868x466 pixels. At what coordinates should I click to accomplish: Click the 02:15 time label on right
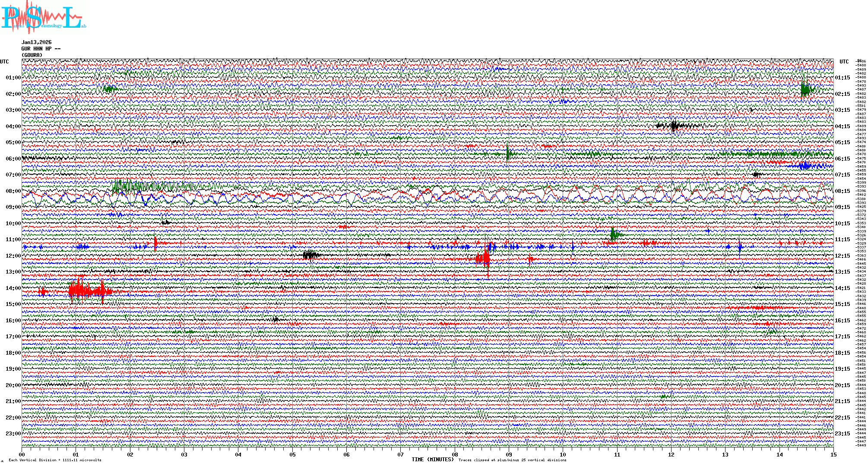[842, 94]
